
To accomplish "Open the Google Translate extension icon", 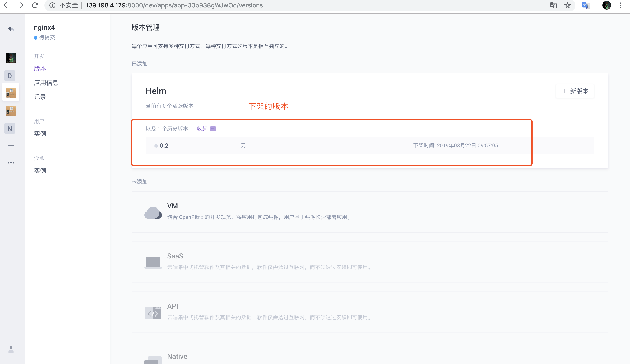I will point(586,5).
